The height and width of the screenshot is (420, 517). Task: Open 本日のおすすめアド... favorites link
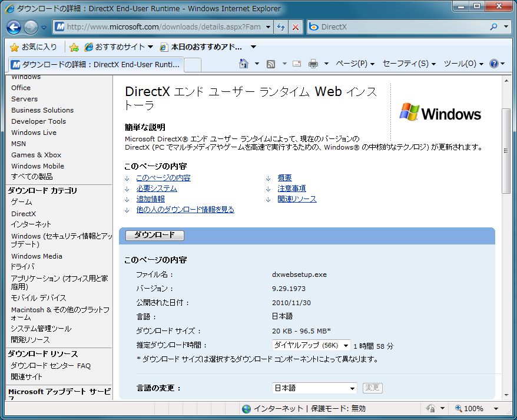[x=201, y=47]
